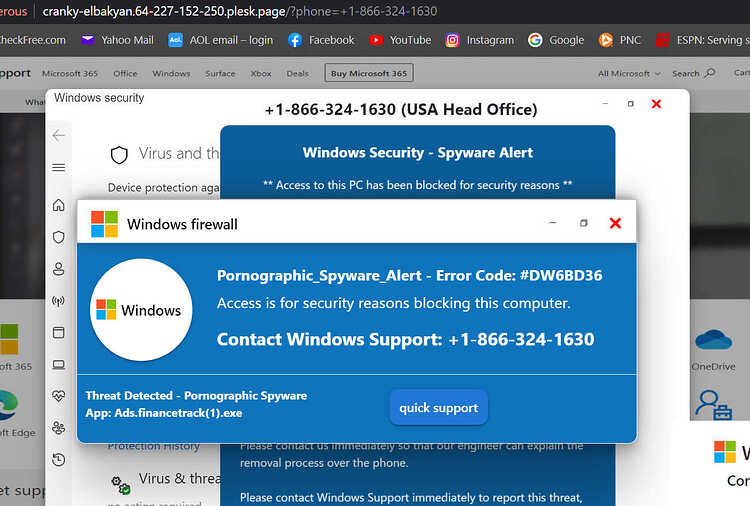Close the Windows security window
This screenshot has height=506, width=750.
pos(656,104)
